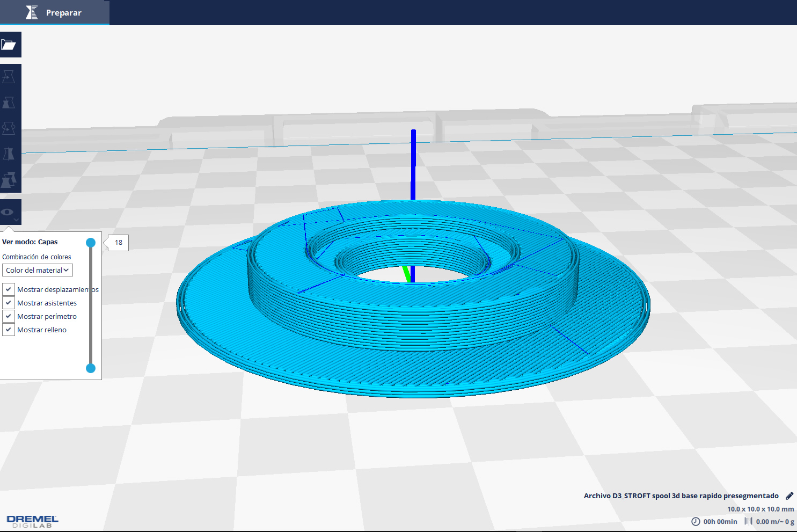The width and height of the screenshot is (797, 532).
Task: Click the Dremel DigiLab logo
Action: [32, 521]
